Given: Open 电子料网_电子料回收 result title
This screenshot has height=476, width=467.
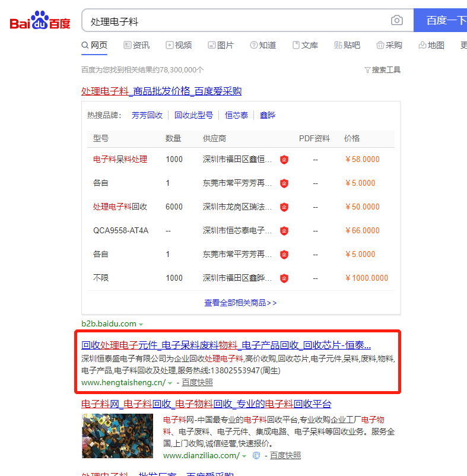Looking at the screenshot, I should 207,404.
